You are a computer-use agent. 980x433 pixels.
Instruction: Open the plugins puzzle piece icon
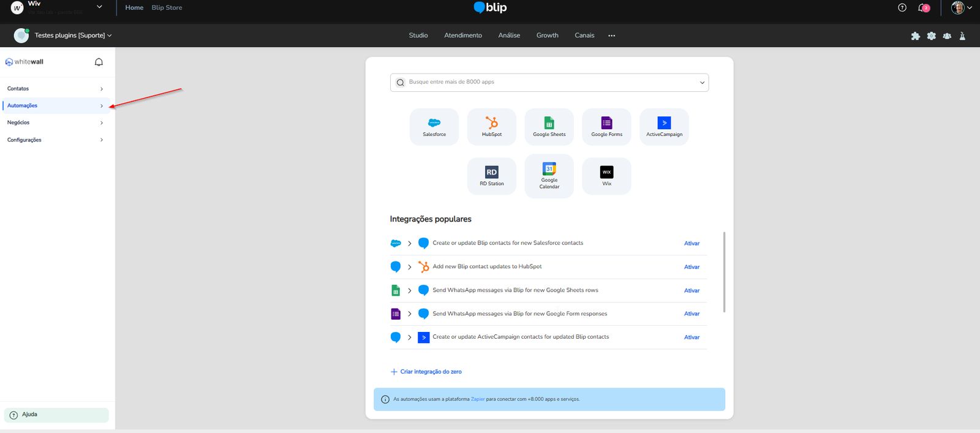(x=916, y=36)
